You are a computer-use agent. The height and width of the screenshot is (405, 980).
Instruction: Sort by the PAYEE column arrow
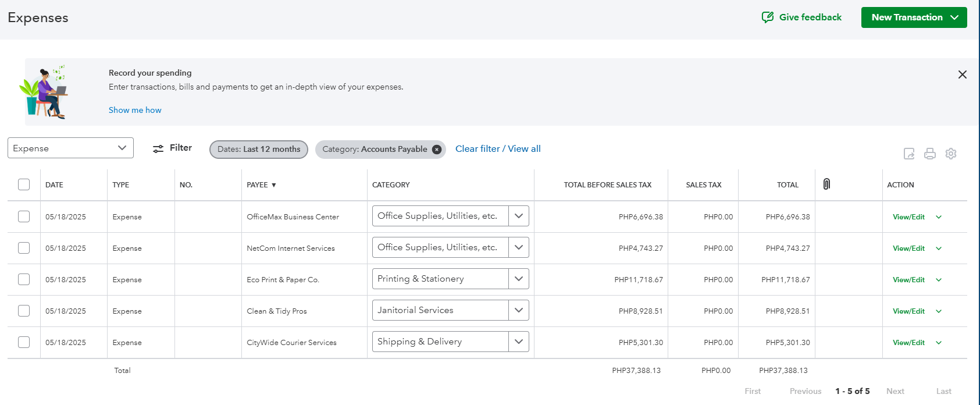274,185
